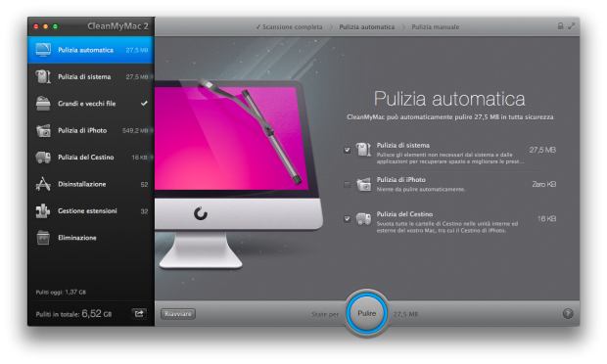Image resolution: width=607 pixels, height=364 pixels.
Task: Click the Pulizia di iPhoto icon in main panel
Action: click(x=363, y=185)
